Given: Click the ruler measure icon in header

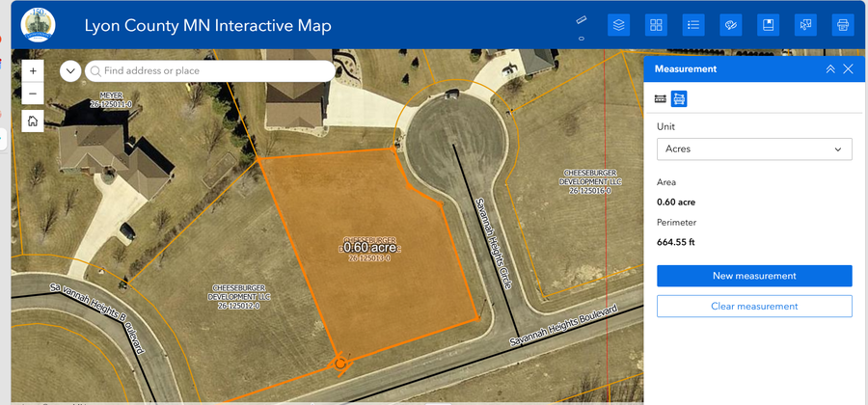Looking at the screenshot, I should point(582,19).
